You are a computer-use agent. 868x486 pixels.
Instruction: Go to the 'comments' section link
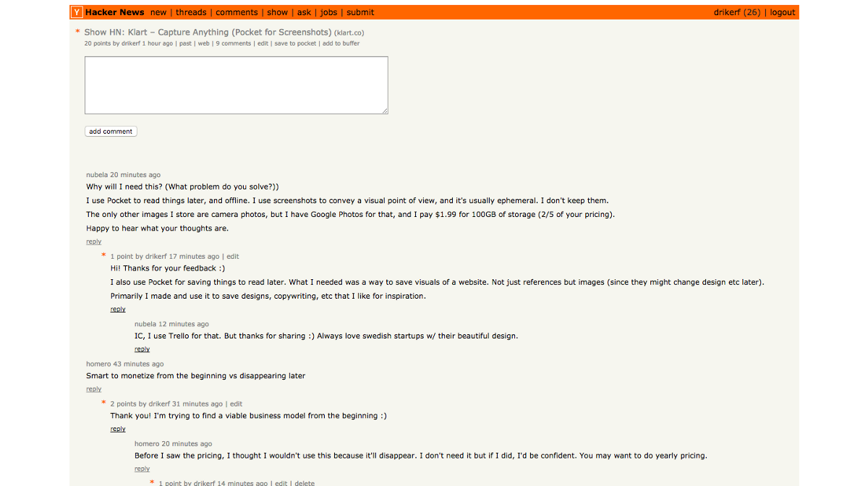pos(237,12)
